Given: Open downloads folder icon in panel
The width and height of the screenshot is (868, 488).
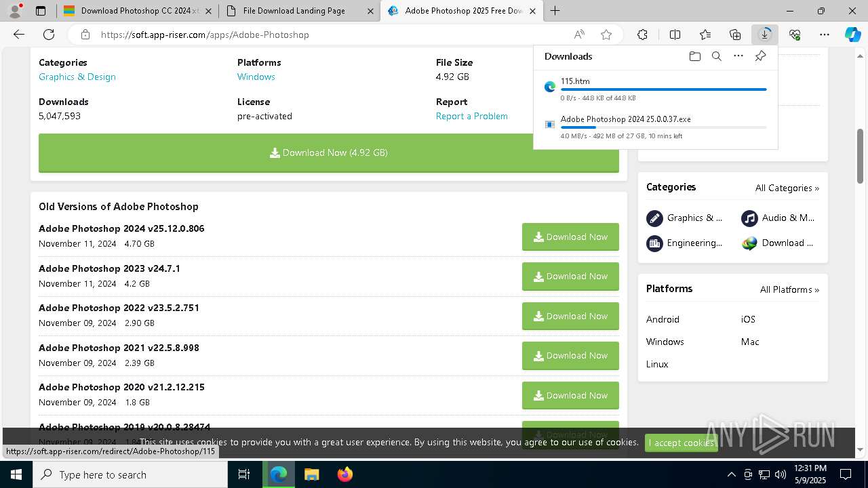Looking at the screenshot, I should click(694, 56).
